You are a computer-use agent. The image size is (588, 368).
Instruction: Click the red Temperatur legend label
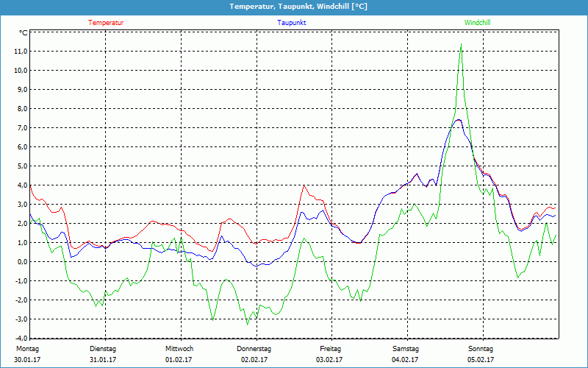(x=106, y=23)
